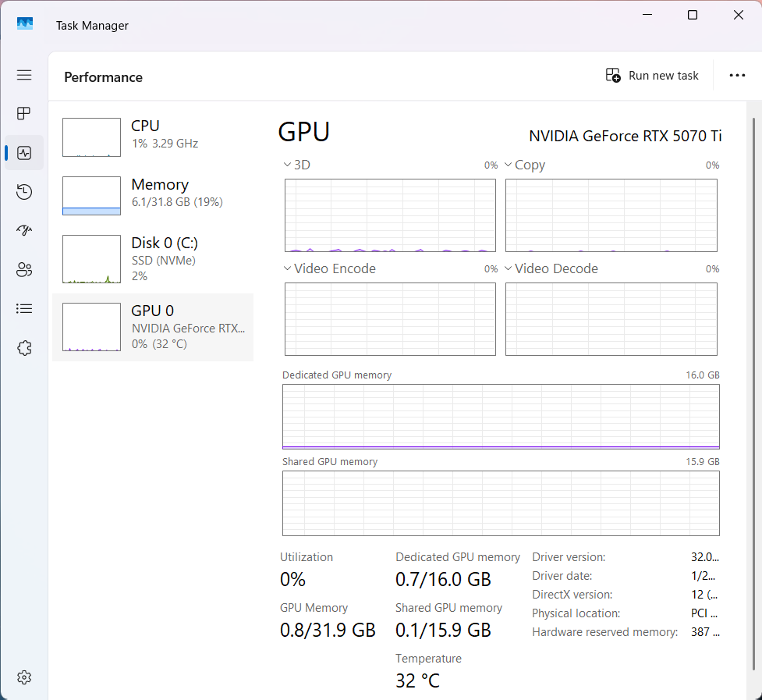Click the 32.0... driver version value

pyautogui.click(x=704, y=557)
